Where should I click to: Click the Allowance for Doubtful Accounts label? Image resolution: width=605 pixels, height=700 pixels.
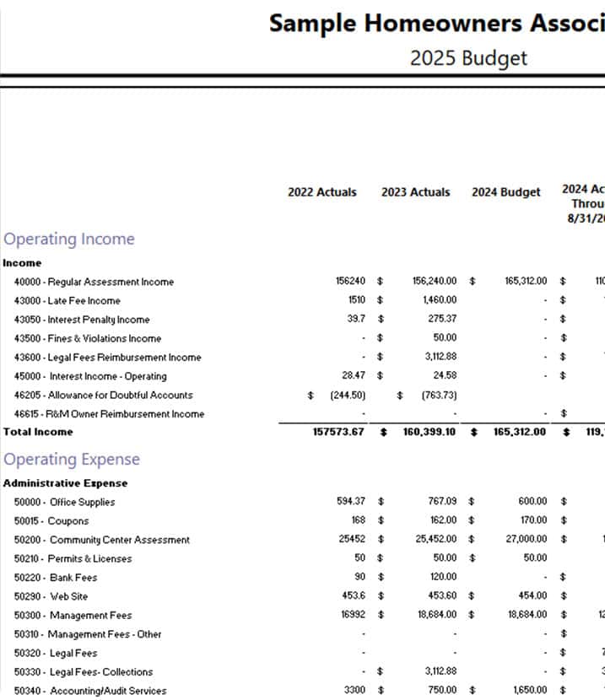click(x=103, y=395)
